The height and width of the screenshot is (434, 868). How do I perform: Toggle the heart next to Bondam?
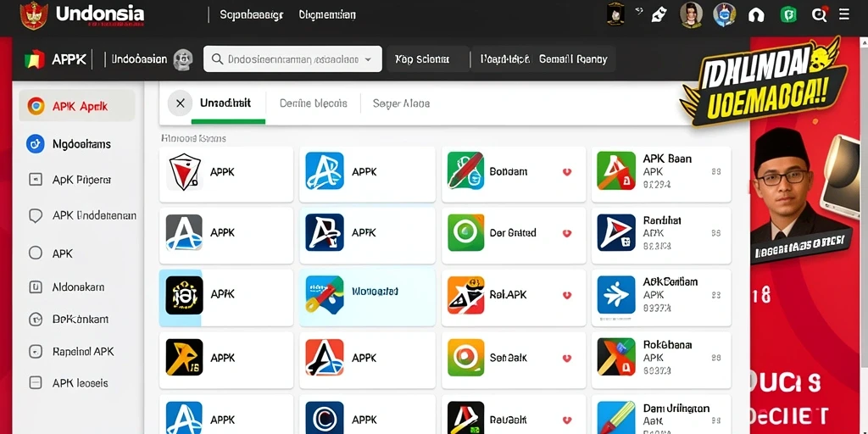coord(567,172)
